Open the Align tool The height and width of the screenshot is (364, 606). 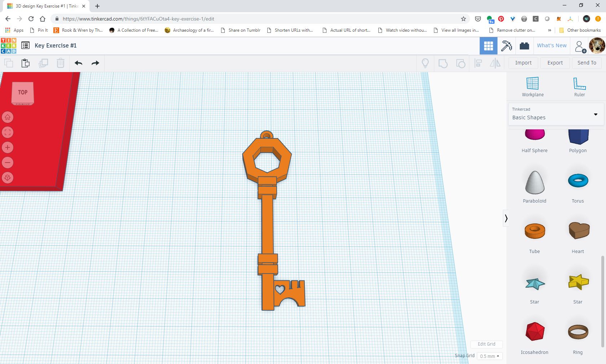click(x=478, y=63)
